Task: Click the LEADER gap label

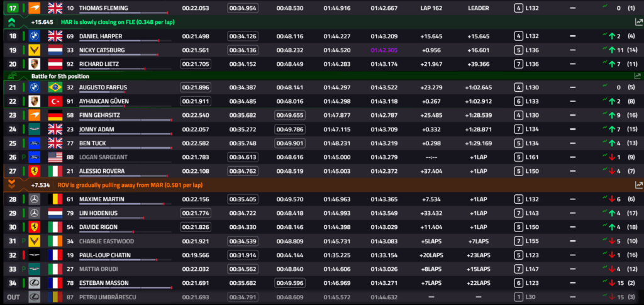Action: pos(479,8)
